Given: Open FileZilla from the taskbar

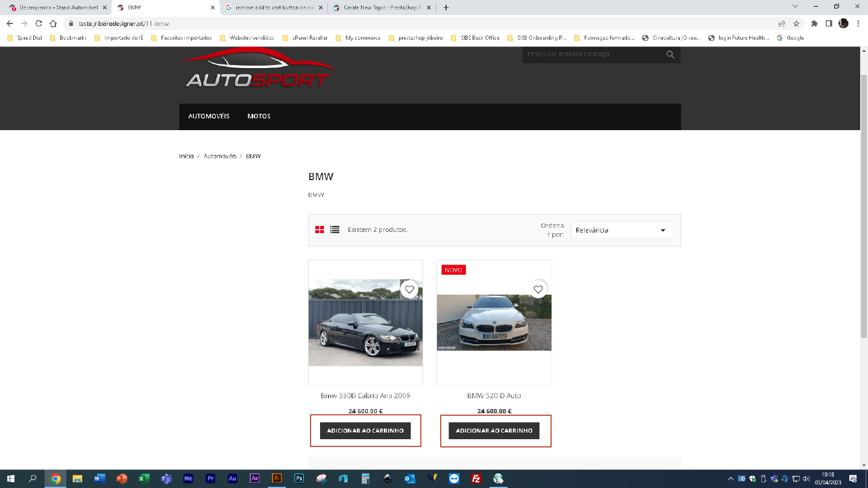Looking at the screenshot, I should [x=476, y=479].
